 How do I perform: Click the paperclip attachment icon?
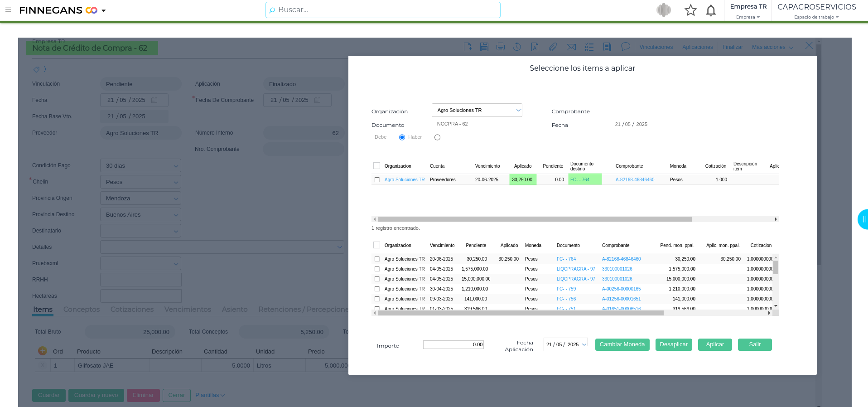click(x=553, y=47)
